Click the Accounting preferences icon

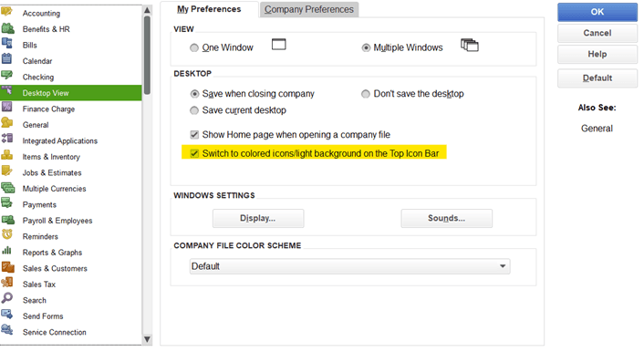click(x=7, y=12)
